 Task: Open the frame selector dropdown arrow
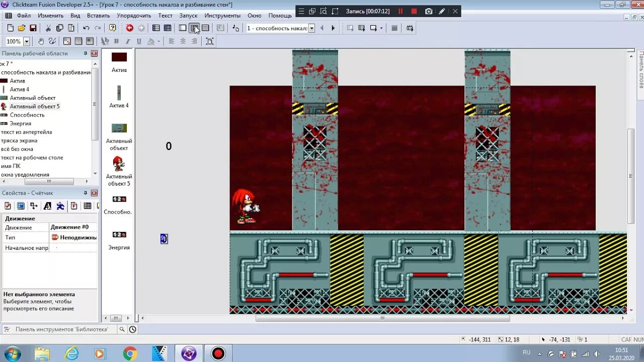[311, 28]
